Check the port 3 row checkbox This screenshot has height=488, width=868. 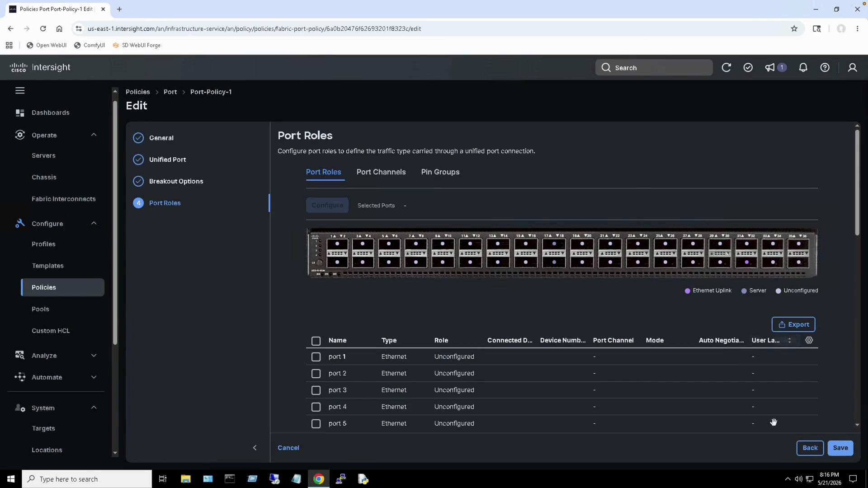pos(316,390)
